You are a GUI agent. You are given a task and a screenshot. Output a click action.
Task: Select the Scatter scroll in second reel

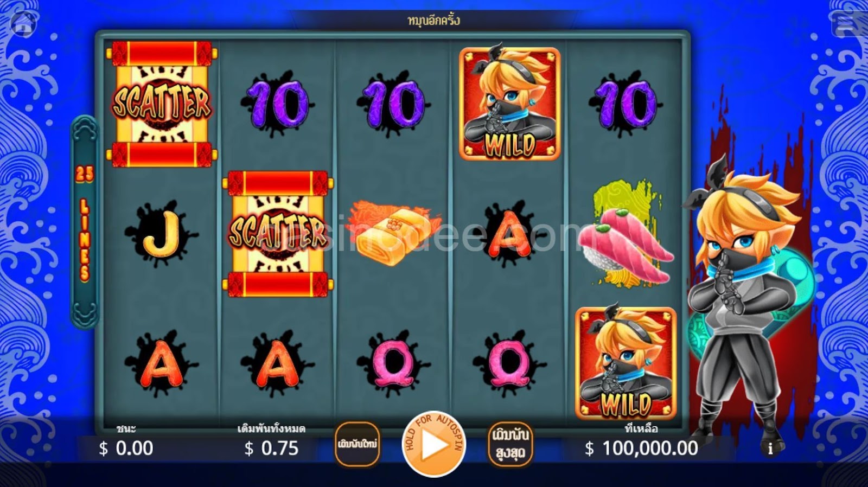[x=278, y=234]
